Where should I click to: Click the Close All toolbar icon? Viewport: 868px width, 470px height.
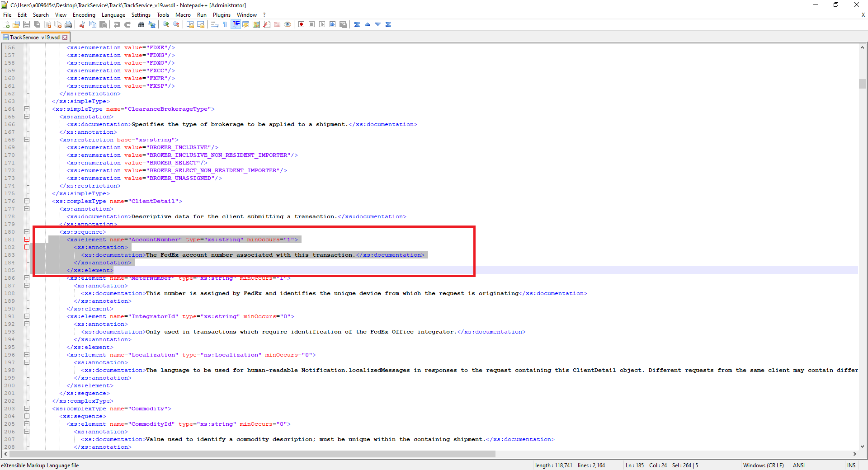[58, 24]
